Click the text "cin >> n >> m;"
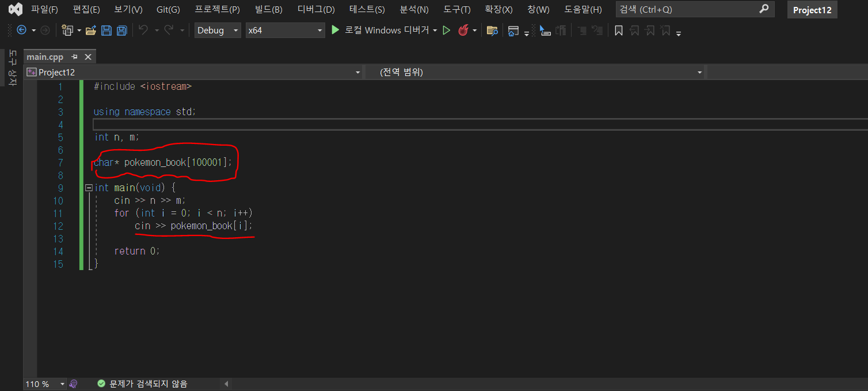Viewport: 868px width, 391px height. coord(150,200)
